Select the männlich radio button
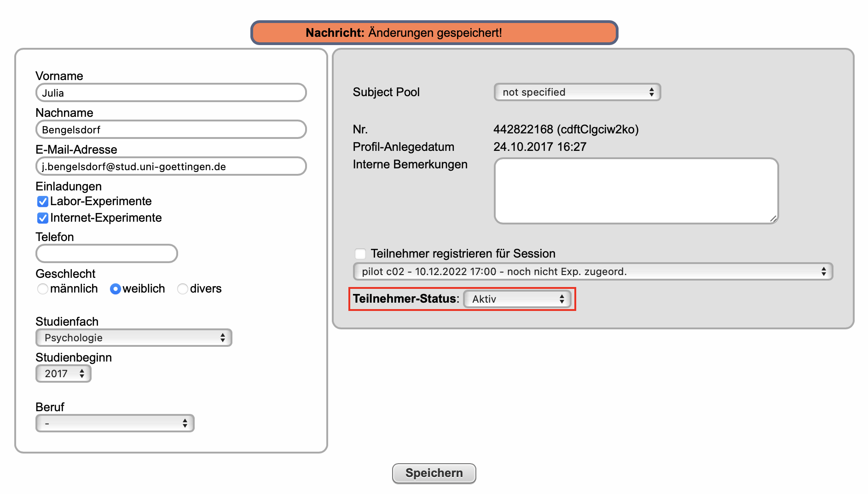868x494 pixels. pyautogui.click(x=43, y=289)
